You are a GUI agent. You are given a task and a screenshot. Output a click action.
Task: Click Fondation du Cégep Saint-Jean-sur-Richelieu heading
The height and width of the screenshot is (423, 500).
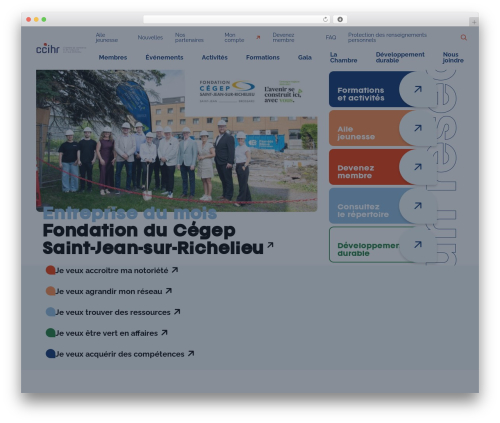click(153, 239)
